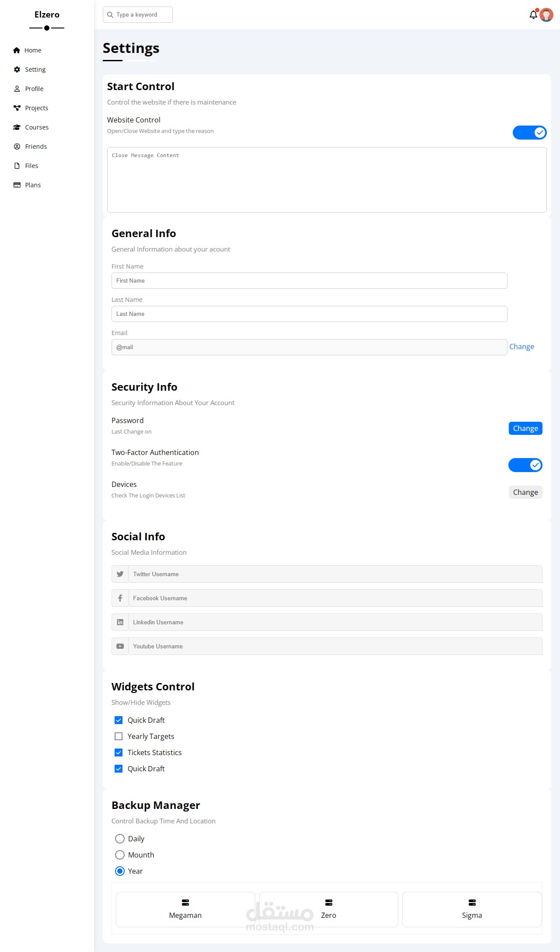
Task: Click the Home house icon in sidebar
Action: (x=17, y=50)
